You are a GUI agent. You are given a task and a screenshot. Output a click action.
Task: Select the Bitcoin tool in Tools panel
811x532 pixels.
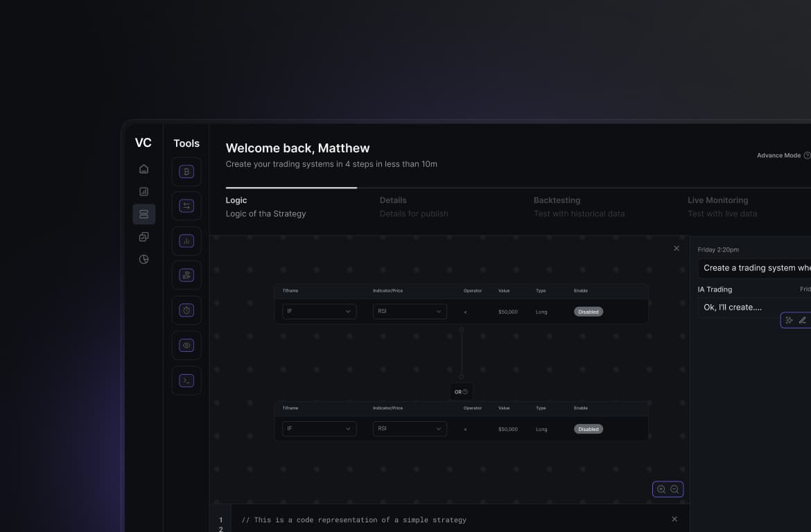click(x=186, y=172)
